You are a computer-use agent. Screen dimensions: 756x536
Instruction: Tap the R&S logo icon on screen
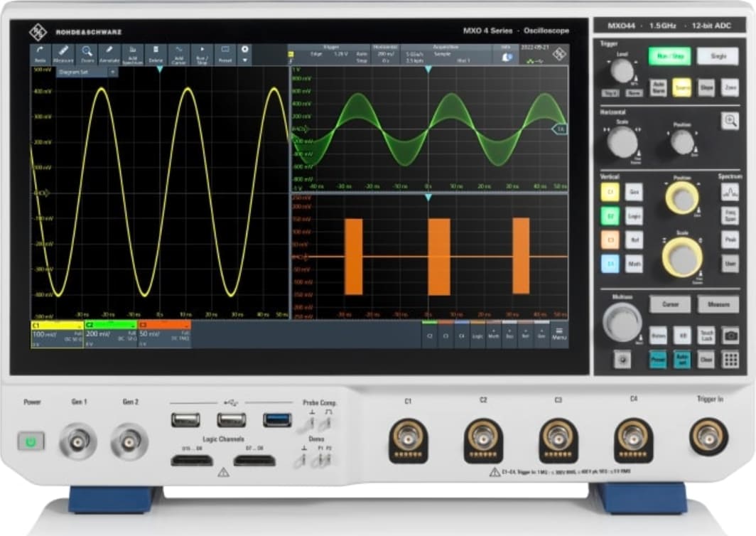point(559,54)
